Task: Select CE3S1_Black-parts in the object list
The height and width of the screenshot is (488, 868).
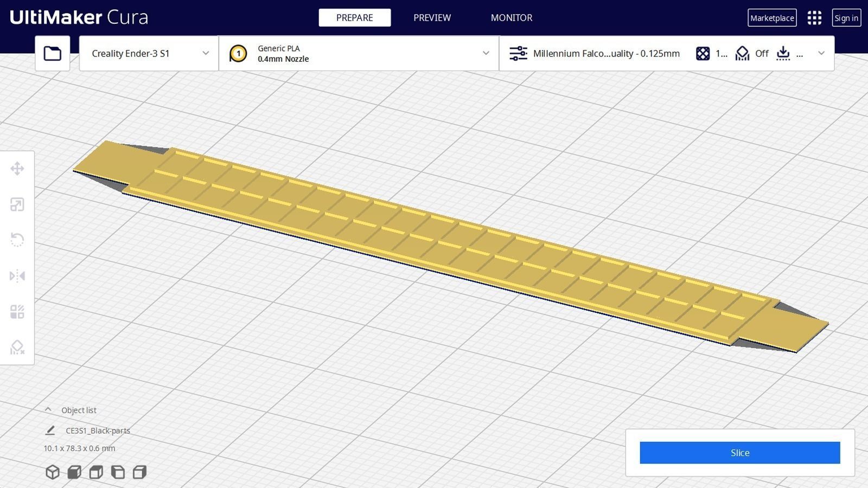Action: [x=98, y=431]
